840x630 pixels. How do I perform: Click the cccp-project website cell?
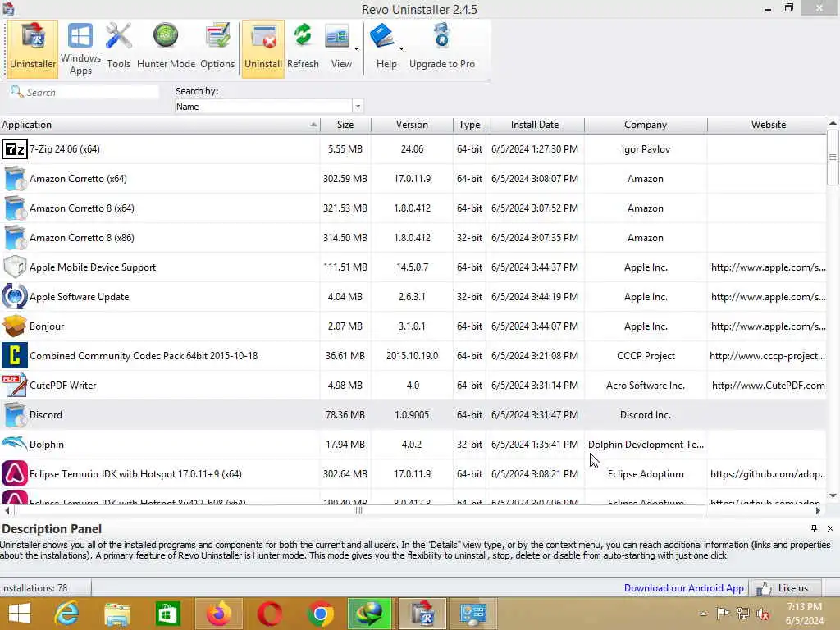pos(767,356)
